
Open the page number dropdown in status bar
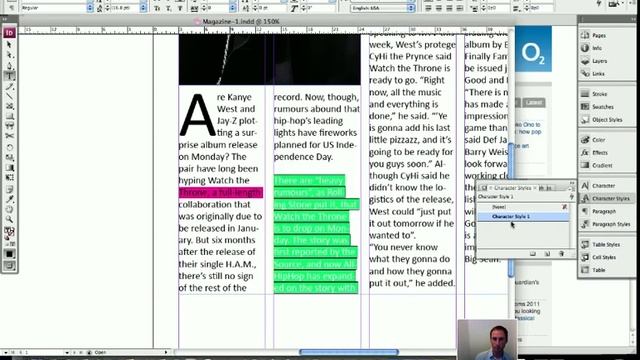pyautogui.click(x=67, y=352)
